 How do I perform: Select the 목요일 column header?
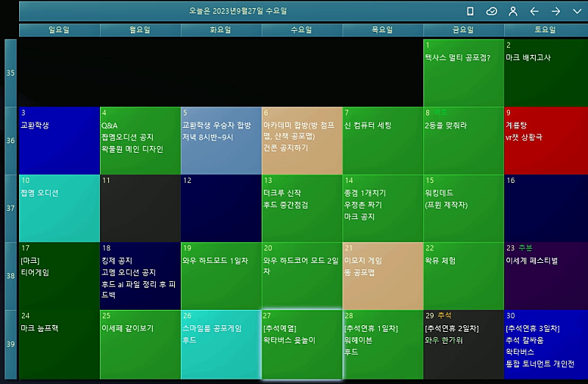point(383,30)
